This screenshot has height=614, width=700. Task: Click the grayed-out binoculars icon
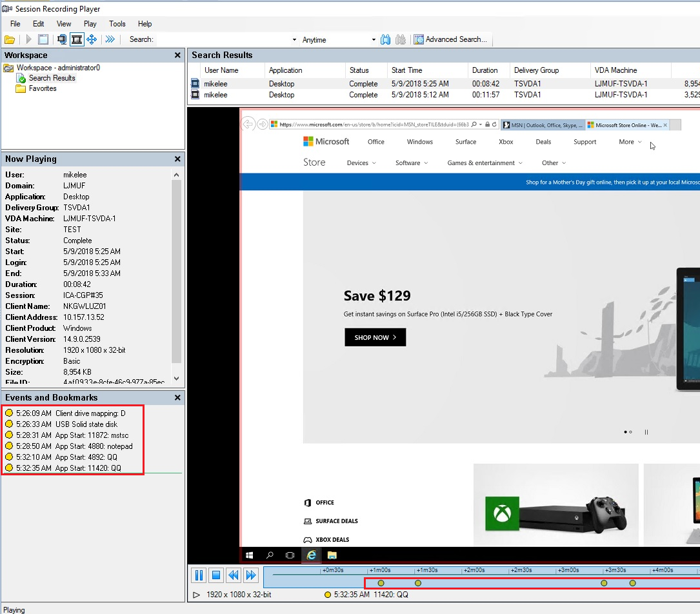[x=401, y=40]
